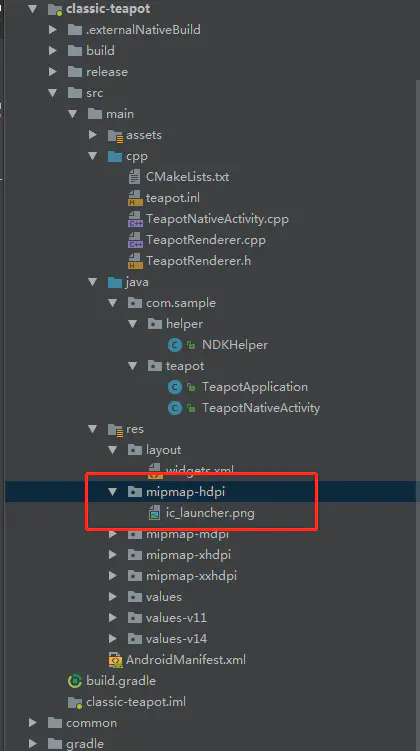Collapse the layout folder arrow
Viewport: 420px width, 751px height.
(x=113, y=450)
